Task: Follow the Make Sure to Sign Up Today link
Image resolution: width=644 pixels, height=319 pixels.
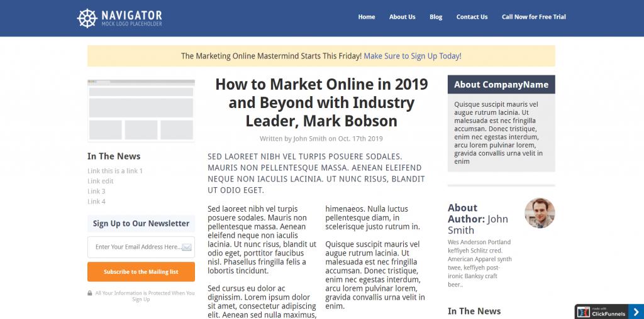Action: [413, 56]
